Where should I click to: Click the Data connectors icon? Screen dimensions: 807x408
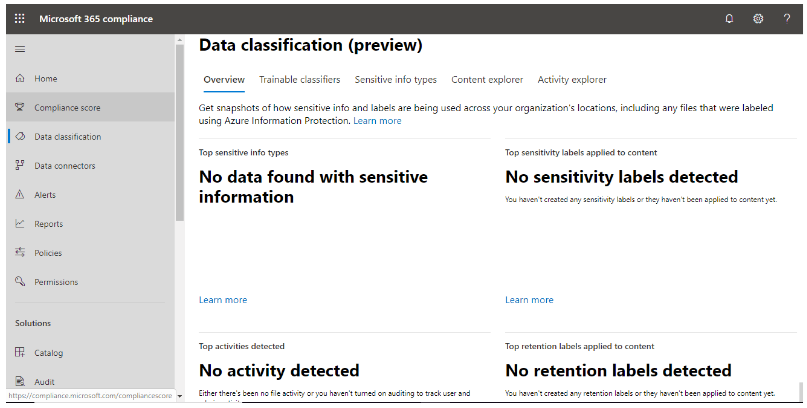[20, 165]
